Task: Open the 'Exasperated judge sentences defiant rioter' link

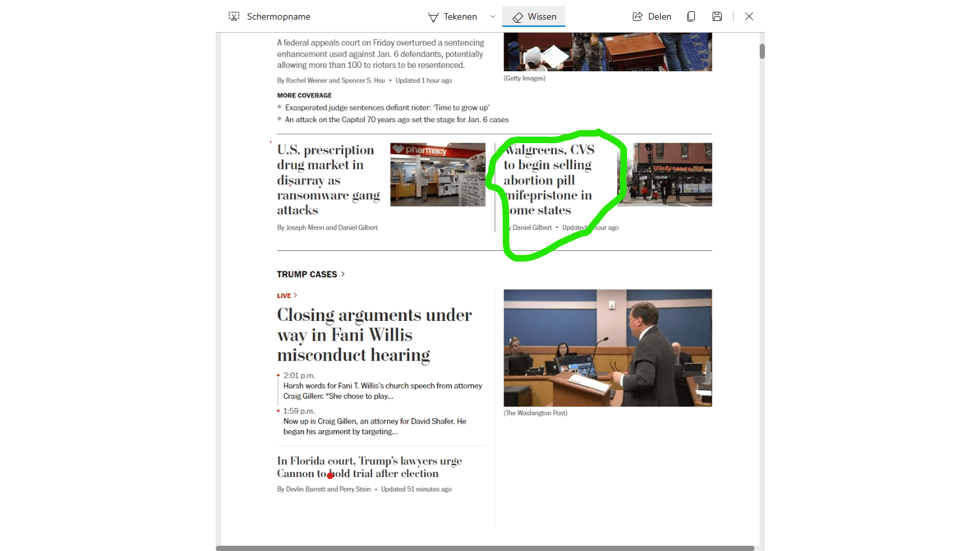Action: tap(387, 108)
